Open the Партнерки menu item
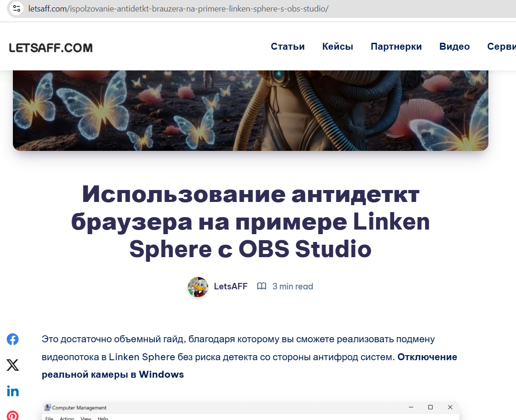This screenshot has width=516, height=420. pos(396,46)
